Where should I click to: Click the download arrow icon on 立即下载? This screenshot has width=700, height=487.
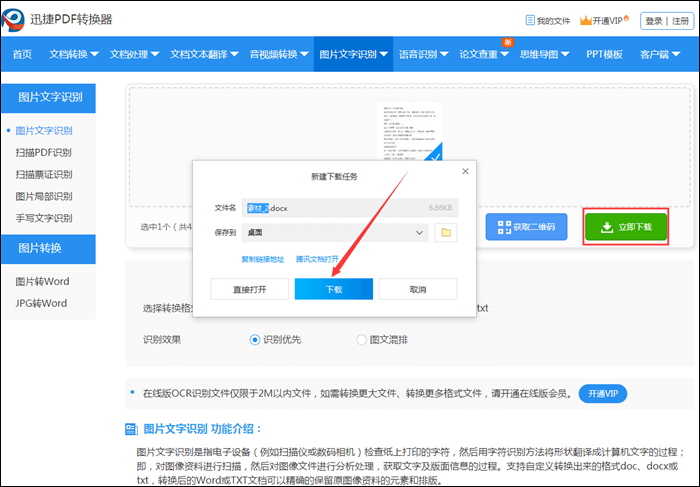pos(606,227)
